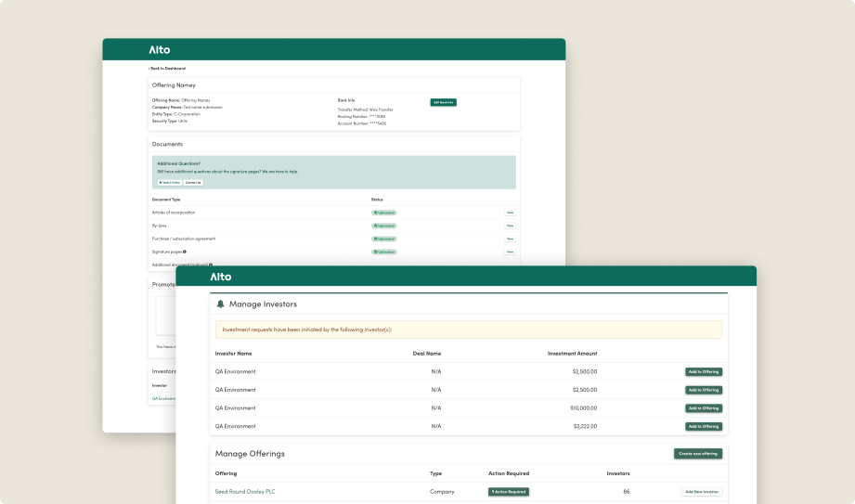This screenshot has height=504, width=855.
Task: Click the Action Required badge for Seed Round
Action: pyautogui.click(x=508, y=491)
